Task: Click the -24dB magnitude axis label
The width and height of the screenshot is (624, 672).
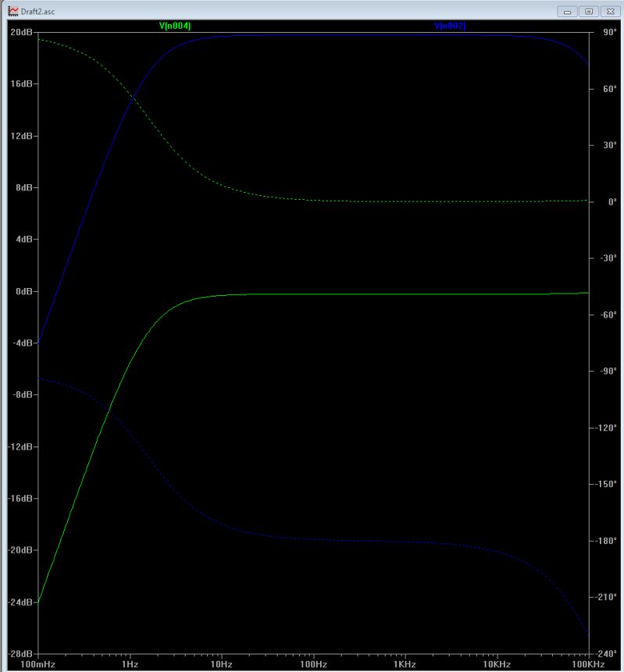Action: click(20, 602)
